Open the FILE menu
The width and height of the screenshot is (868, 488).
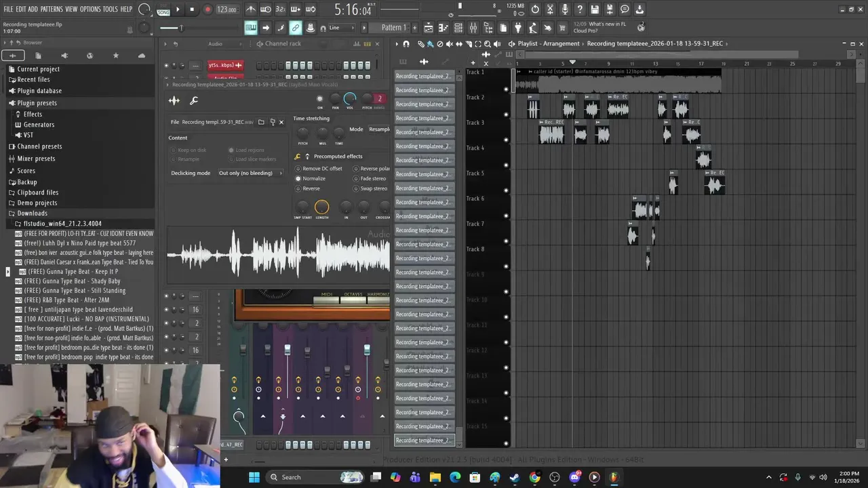(8, 9)
